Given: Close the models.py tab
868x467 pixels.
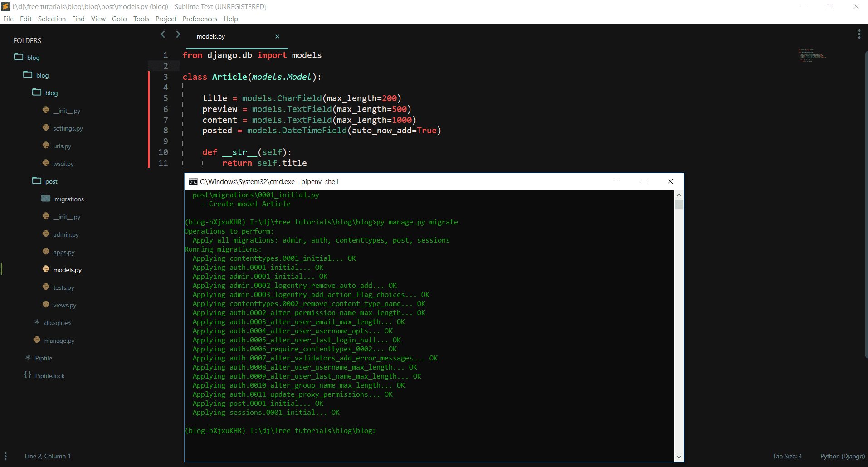Looking at the screenshot, I should (x=277, y=37).
